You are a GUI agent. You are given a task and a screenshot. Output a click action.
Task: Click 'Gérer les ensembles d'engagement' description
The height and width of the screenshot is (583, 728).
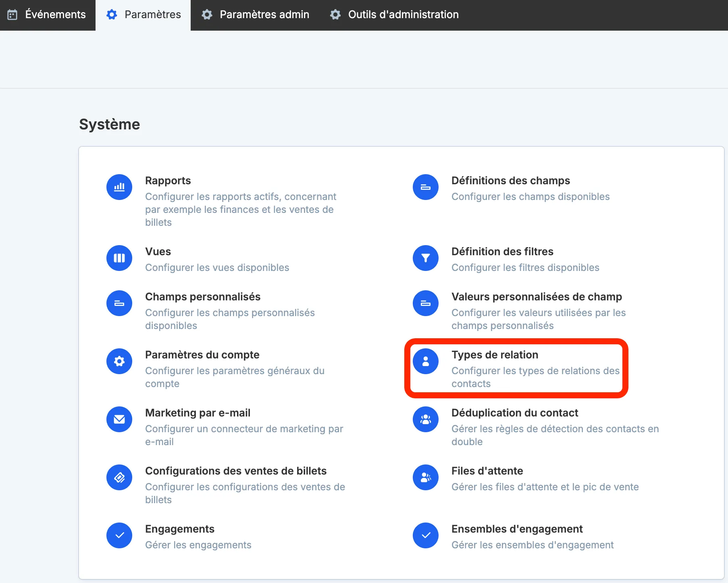pyautogui.click(x=532, y=545)
